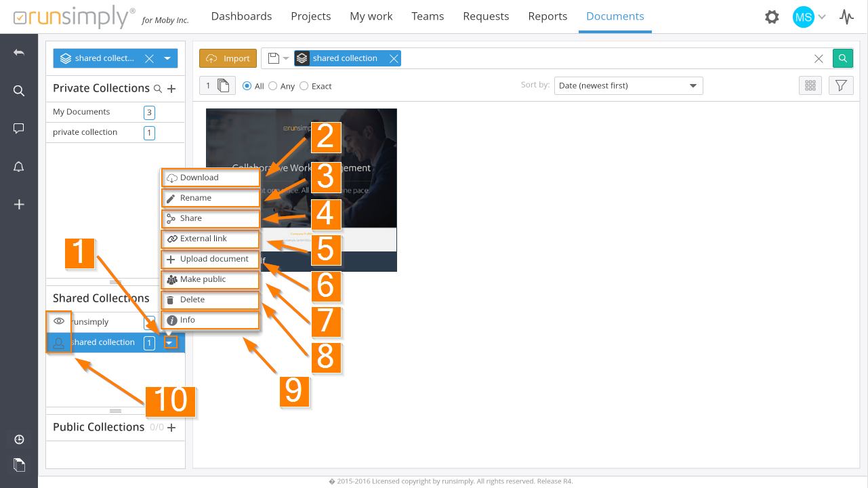
Task: Open the Sort by date dropdown
Action: (628, 85)
